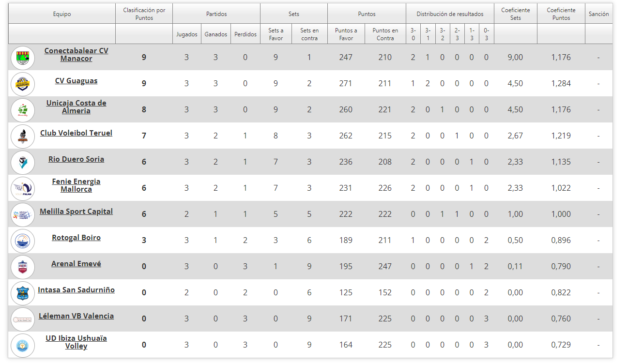
Task: Click Unicaja classification points value 8
Action: click(x=144, y=110)
